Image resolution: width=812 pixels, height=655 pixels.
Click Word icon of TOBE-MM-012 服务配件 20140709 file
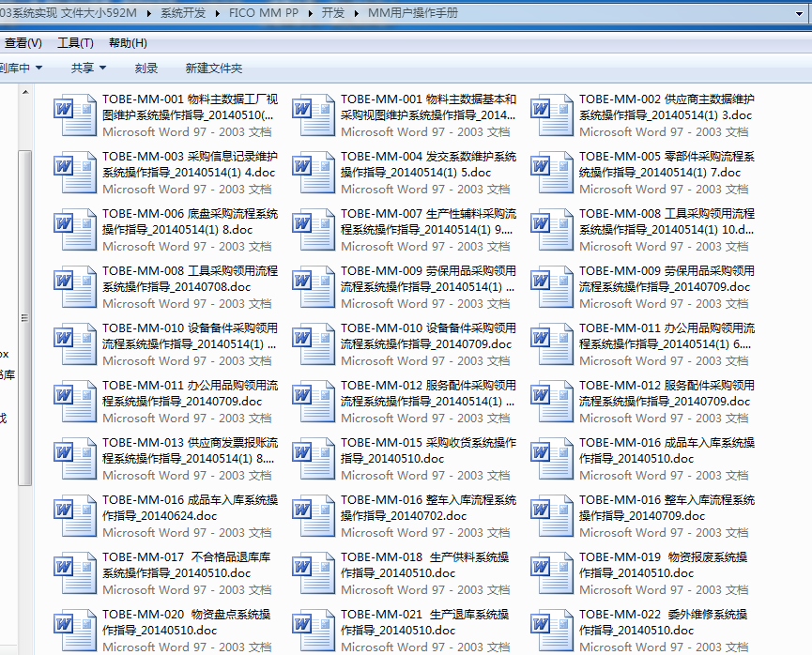(x=552, y=401)
